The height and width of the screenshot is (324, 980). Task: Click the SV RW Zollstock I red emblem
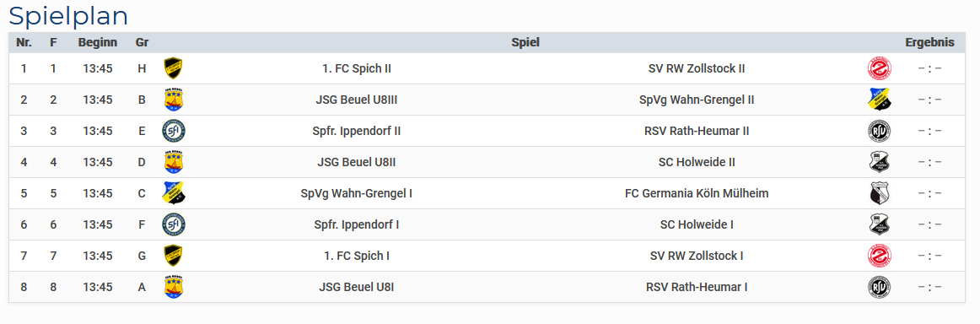click(x=880, y=256)
